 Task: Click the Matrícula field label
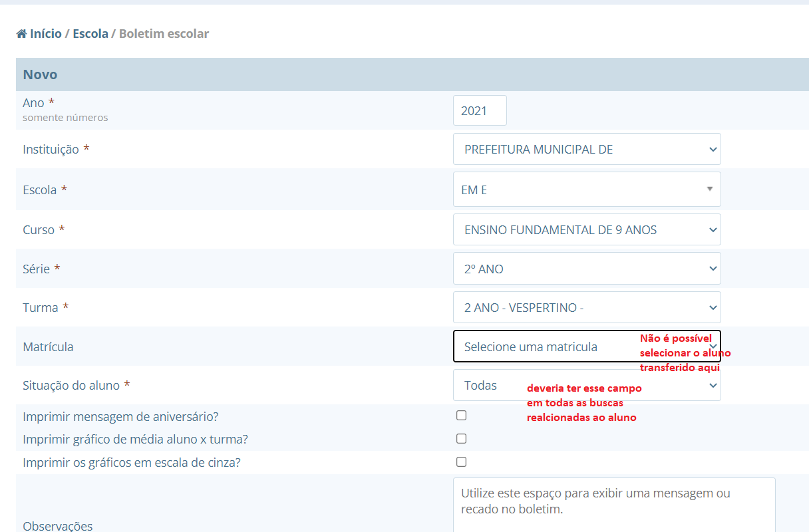[48, 346]
